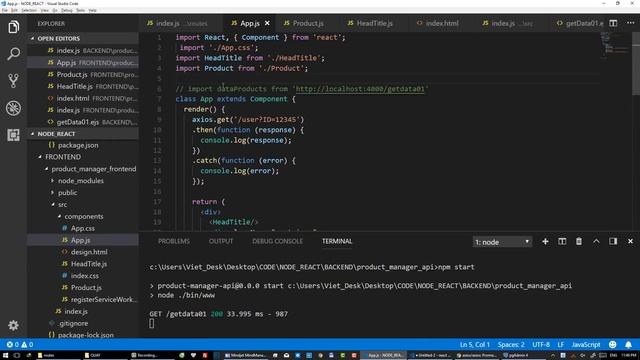Open the DEBUG CONSOLE panel tab
Screen dimensions: 640x360
278,241
